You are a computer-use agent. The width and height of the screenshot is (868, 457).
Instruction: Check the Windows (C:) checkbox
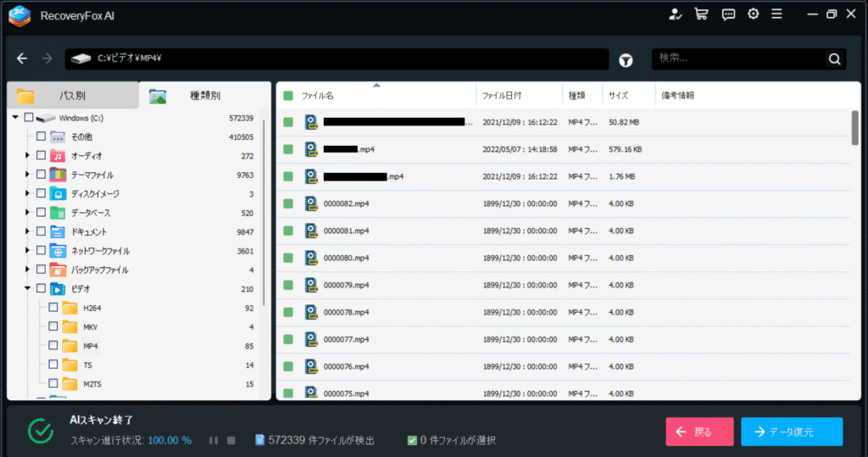tap(29, 118)
